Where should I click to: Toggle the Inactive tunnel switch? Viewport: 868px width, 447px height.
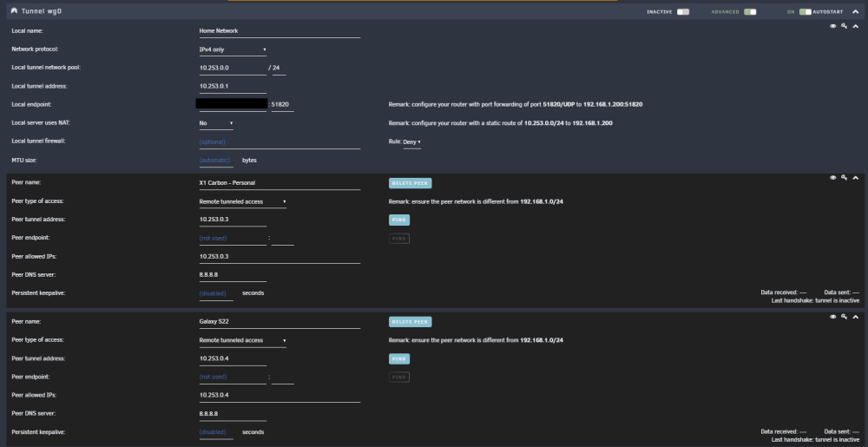pos(683,11)
